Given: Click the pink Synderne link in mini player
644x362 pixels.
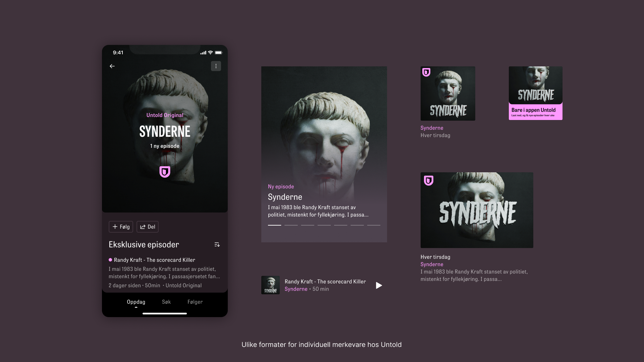Looking at the screenshot, I should click(296, 289).
